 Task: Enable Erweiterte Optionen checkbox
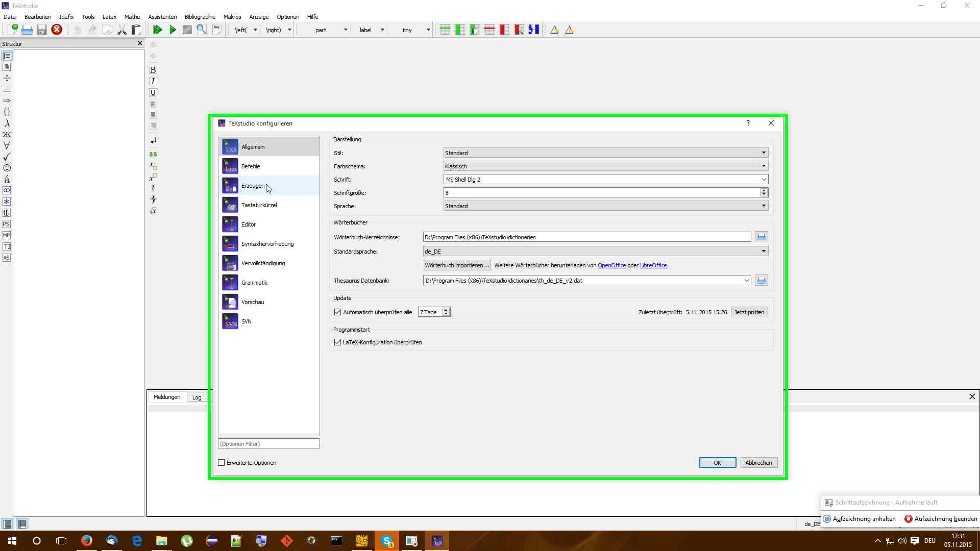tap(222, 463)
